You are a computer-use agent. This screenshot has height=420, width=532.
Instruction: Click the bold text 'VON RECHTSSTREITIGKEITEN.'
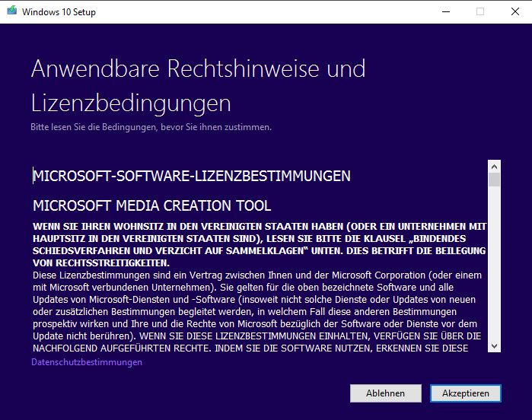pos(101,263)
